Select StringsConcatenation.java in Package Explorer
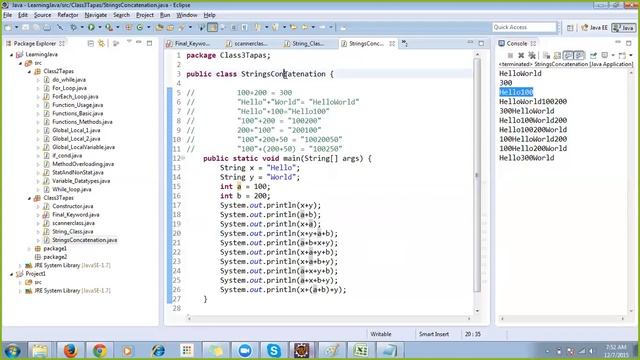 point(84,240)
